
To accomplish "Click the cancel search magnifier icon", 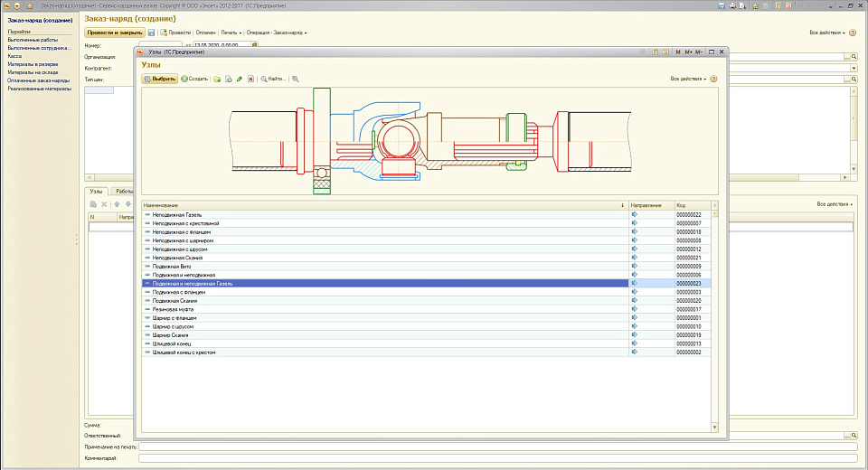I will [296, 79].
